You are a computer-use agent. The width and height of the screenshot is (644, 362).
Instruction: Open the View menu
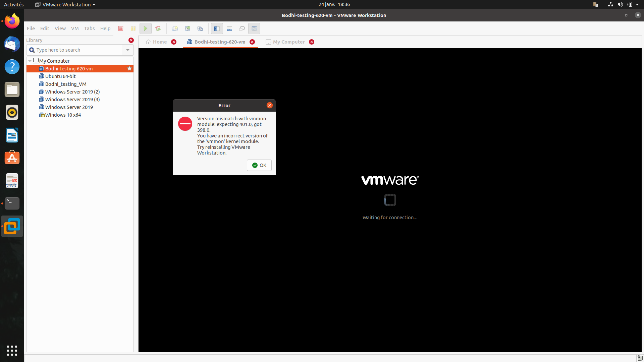pyautogui.click(x=60, y=28)
